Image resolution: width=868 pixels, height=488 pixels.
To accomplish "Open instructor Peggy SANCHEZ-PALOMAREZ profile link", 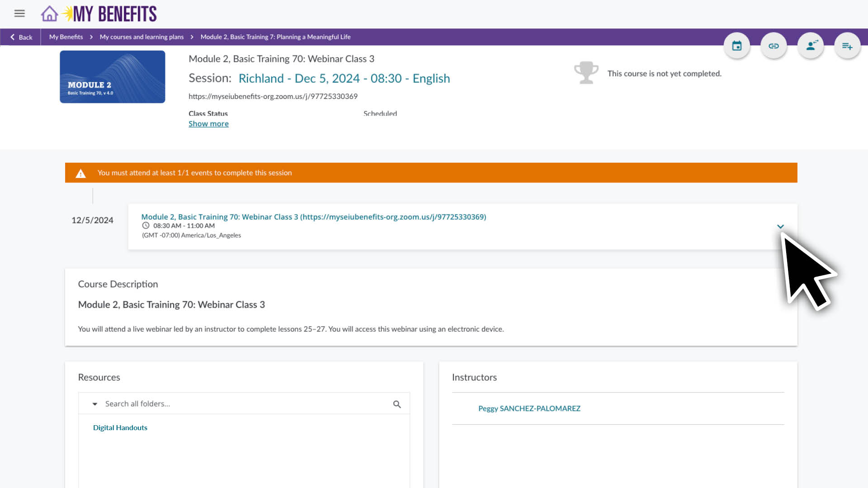I will 529,408.
